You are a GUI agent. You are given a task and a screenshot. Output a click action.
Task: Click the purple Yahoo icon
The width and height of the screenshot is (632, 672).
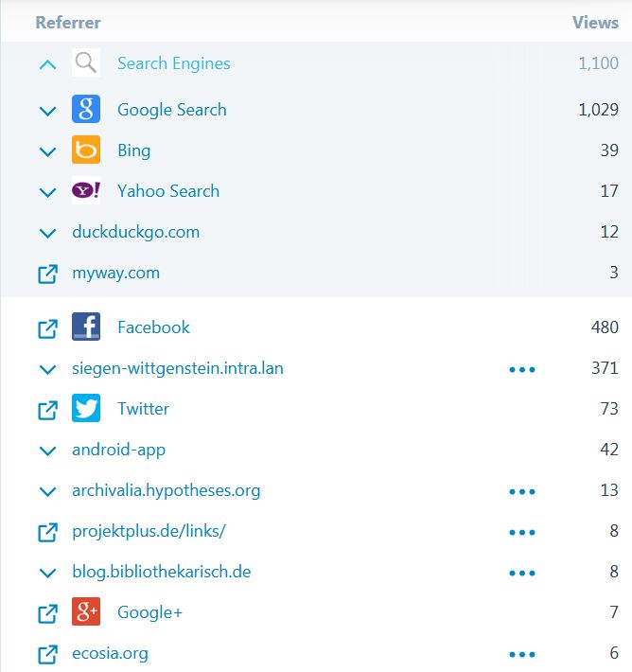pyautogui.click(x=86, y=190)
